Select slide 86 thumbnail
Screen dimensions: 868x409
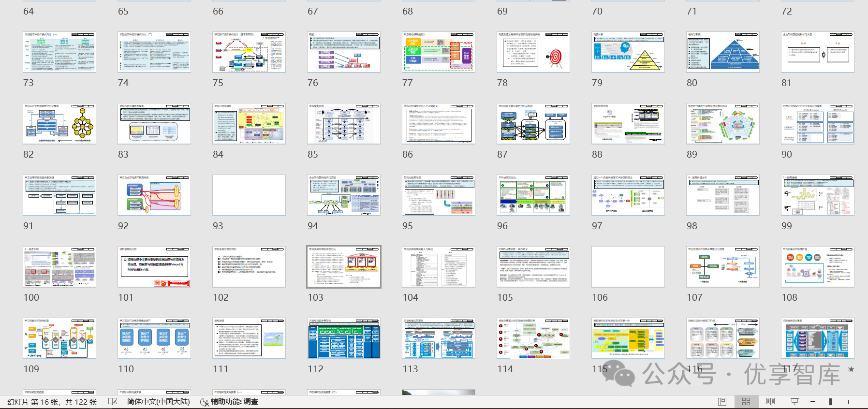pyautogui.click(x=439, y=124)
